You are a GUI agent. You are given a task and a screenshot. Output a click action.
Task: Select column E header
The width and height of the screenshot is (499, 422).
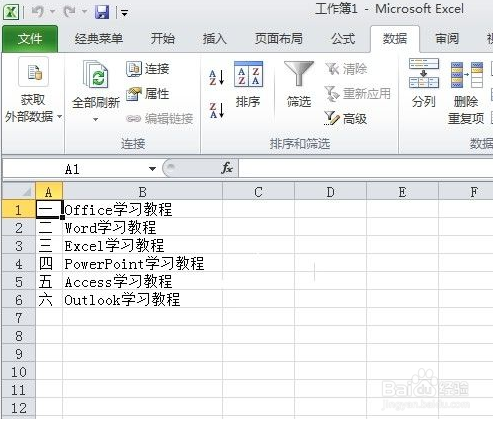coord(402,191)
